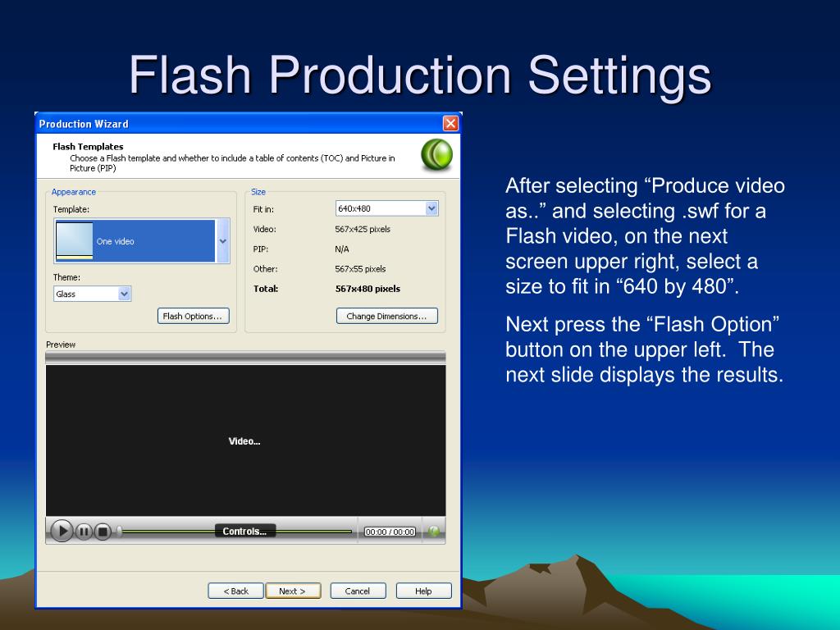Play the preview video
Image resolution: width=840 pixels, height=630 pixels.
(x=62, y=531)
